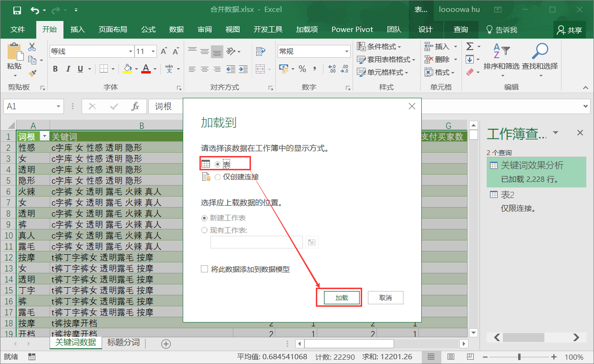Click the Percent style icon
Screen dimensions: 594x364
click(x=302, y=69)
